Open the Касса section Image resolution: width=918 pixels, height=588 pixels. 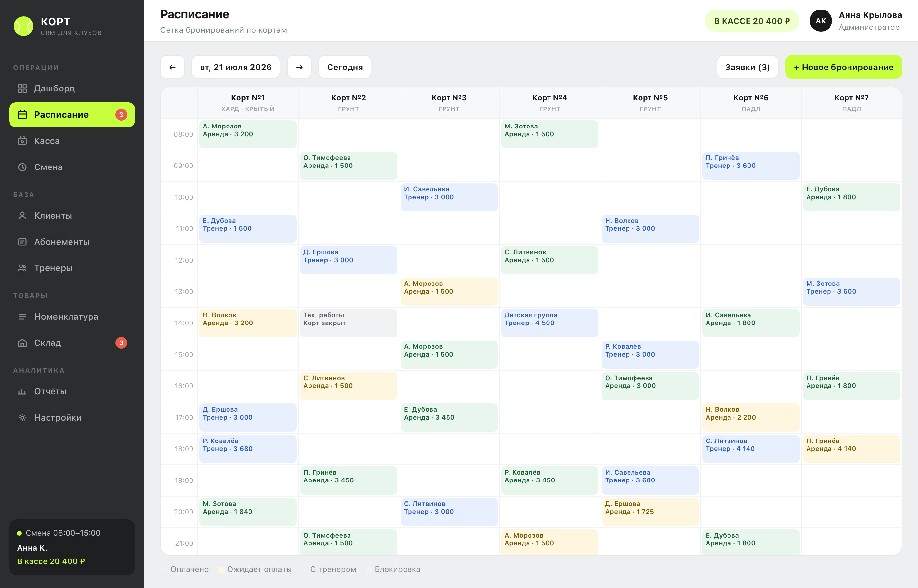click(x=72, y=141)
